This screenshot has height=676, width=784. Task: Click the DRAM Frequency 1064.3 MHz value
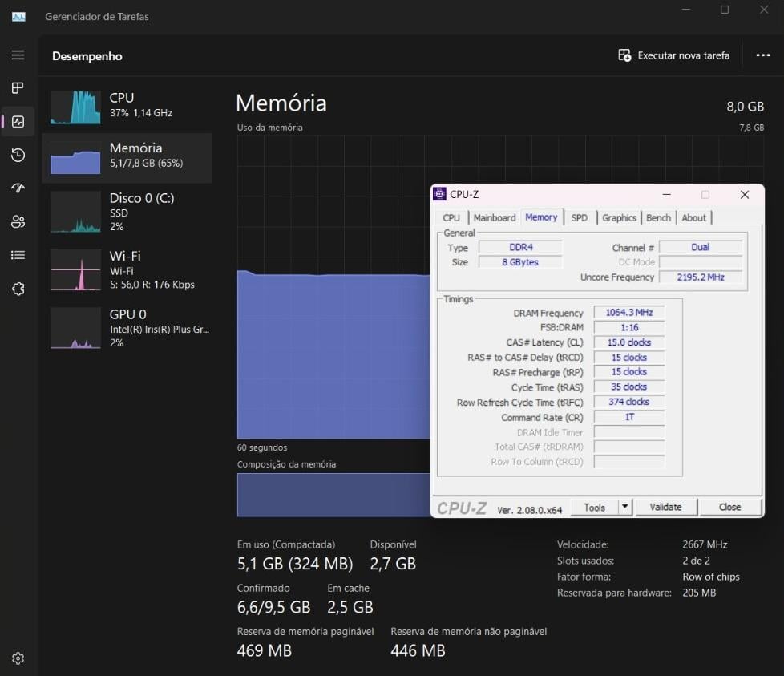click(x=629, y=313)
